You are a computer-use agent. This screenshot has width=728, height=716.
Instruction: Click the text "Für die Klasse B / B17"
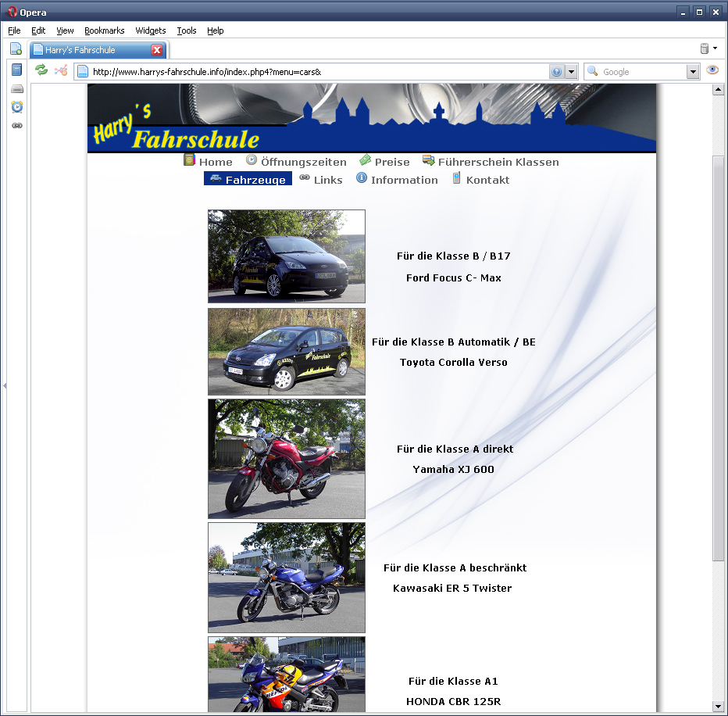click(x=454, y=256)
